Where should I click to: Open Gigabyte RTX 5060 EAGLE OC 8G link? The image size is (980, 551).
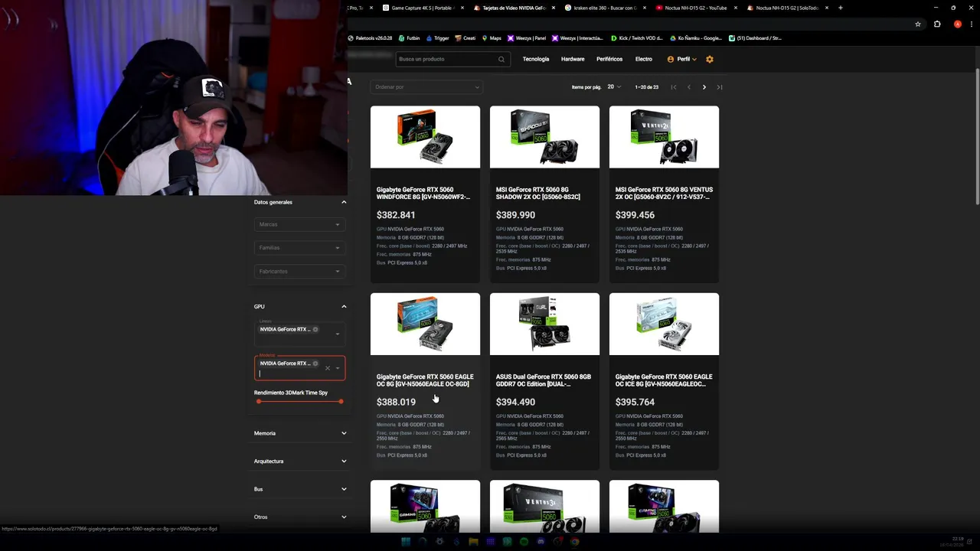tap(425, 380)
